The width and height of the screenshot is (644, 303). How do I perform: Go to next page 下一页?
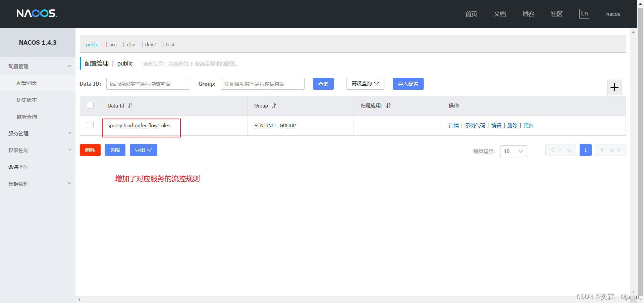tap(610, 150)
